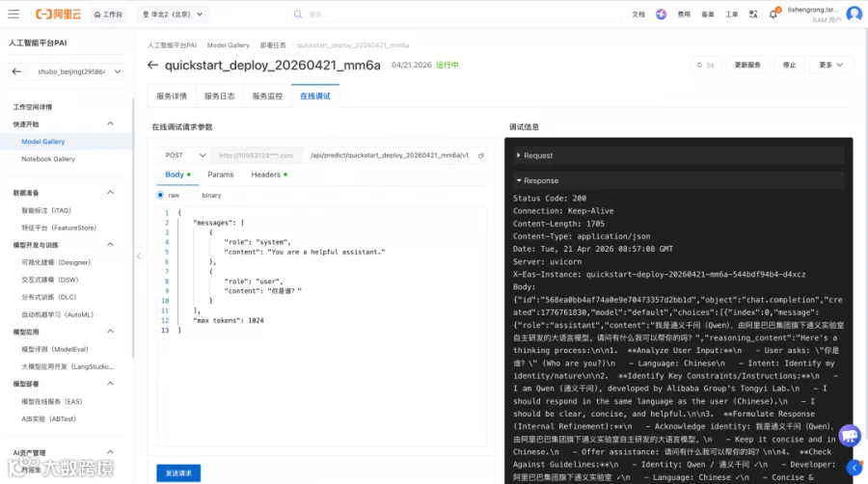Select the Params request tab
The width and height of the screenshot is (868, 484).
tap(220, 175)
